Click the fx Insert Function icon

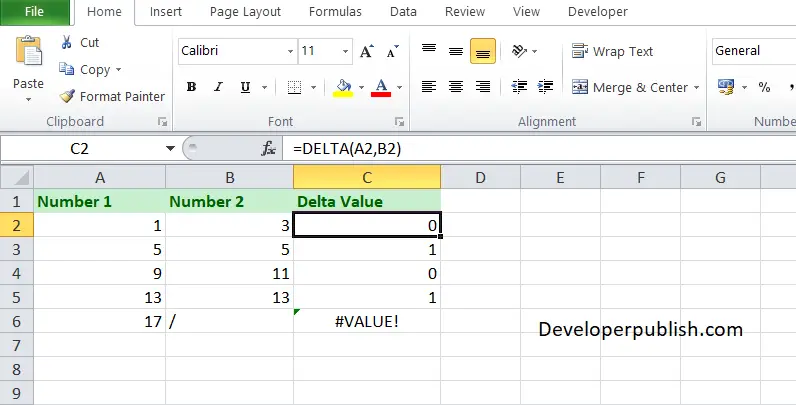tap(269, 149)
